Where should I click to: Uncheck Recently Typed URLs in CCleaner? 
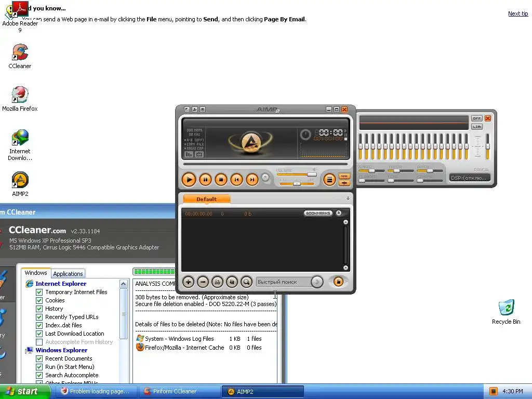click(x=39, y=317)
